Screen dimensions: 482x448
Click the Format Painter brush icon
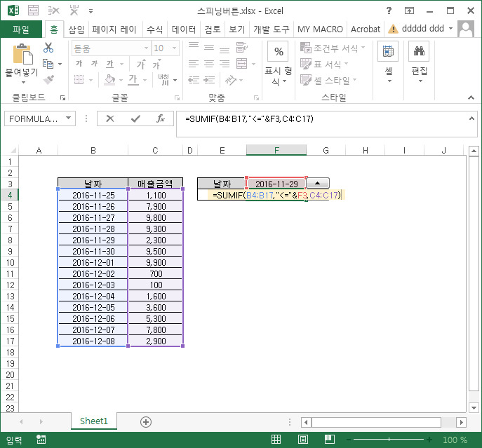48,80
